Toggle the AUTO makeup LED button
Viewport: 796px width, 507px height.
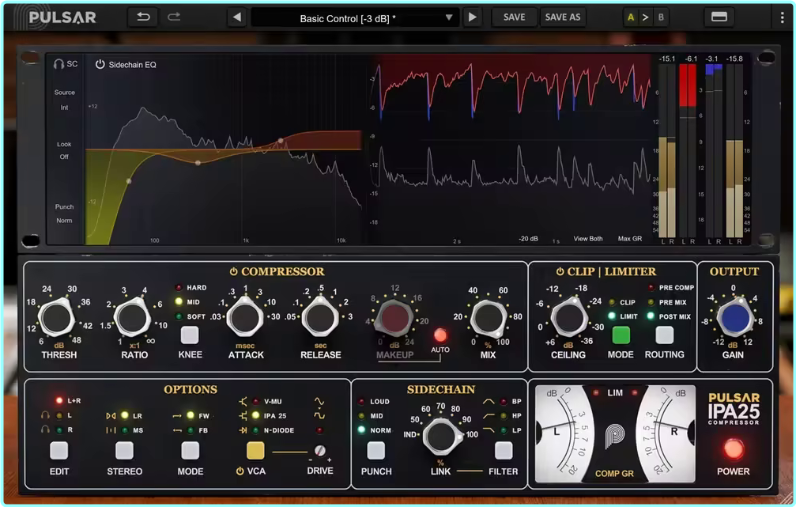click(440, 335)
